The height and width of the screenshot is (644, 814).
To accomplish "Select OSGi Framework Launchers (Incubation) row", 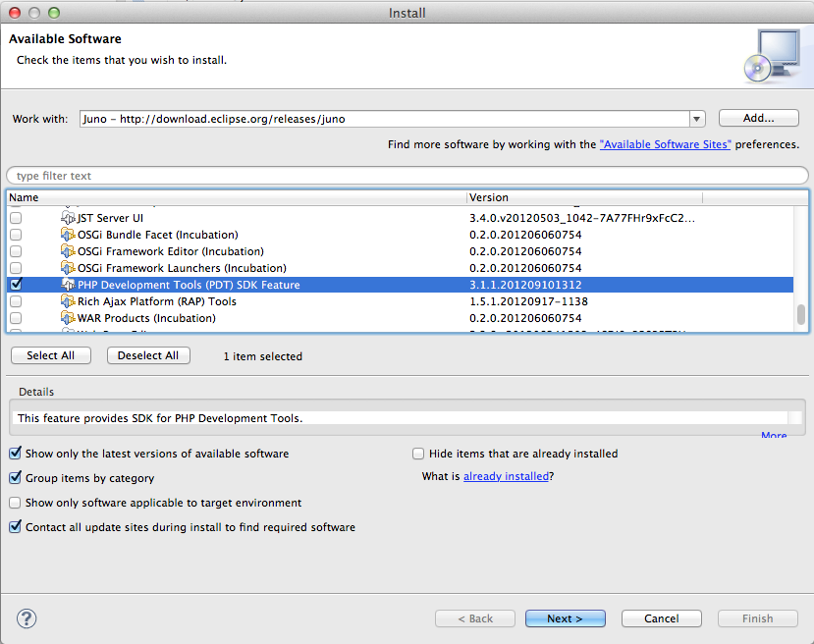I will pyautogui.click(x=400, y=268).
